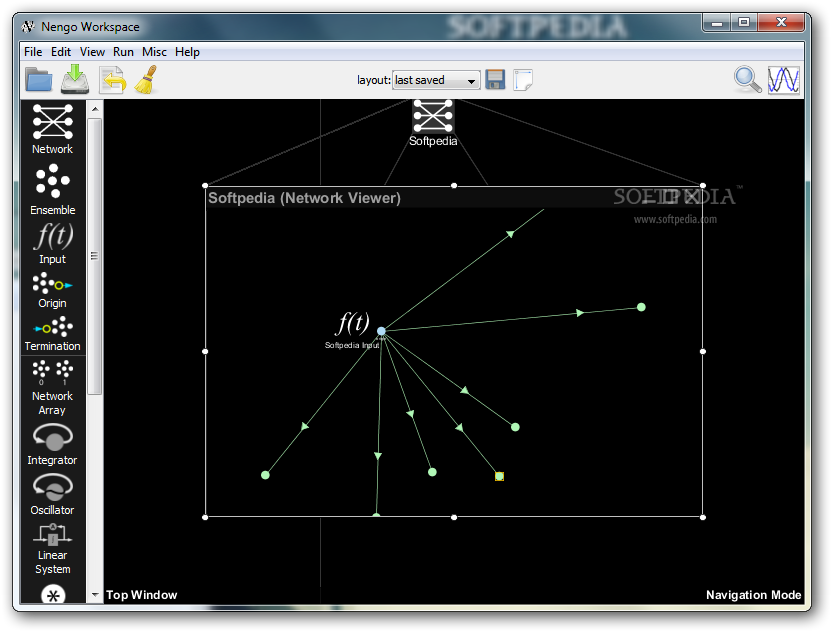Select the f(t) Input template
This screenshot has width=832, height=632.
click(x=53, y=237)
